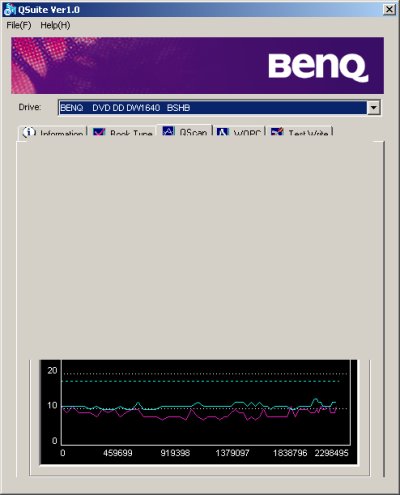The width and height of the screenshot is (400, 495).
Task: Click the BenQ logo in the banner
Action: coord(318,68)
